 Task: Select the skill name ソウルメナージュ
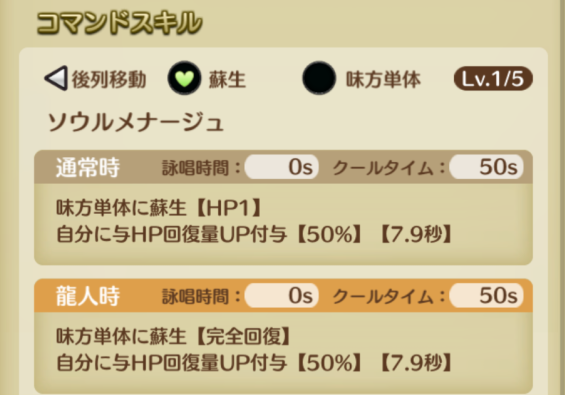tap(135, 122)
